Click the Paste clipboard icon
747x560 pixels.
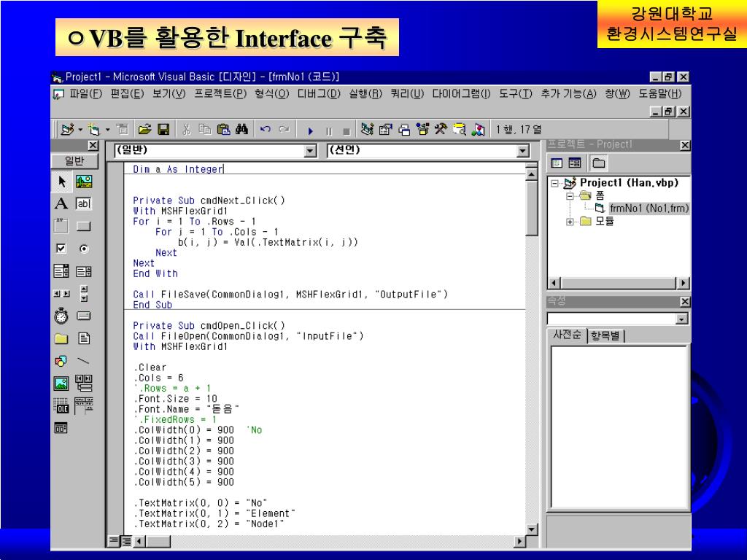click(x=223, y=129)
